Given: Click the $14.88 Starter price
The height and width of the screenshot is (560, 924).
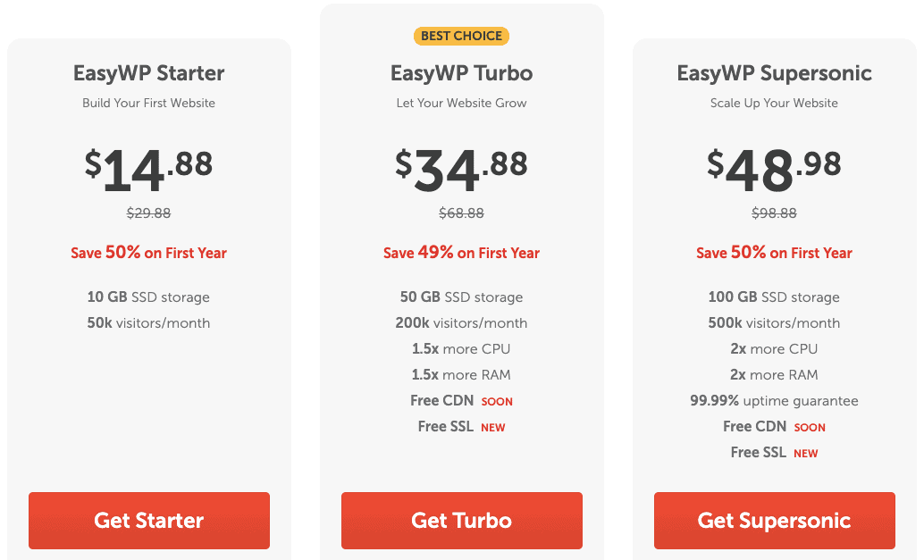Looking at the screenshot, I should tap(148, 170).
